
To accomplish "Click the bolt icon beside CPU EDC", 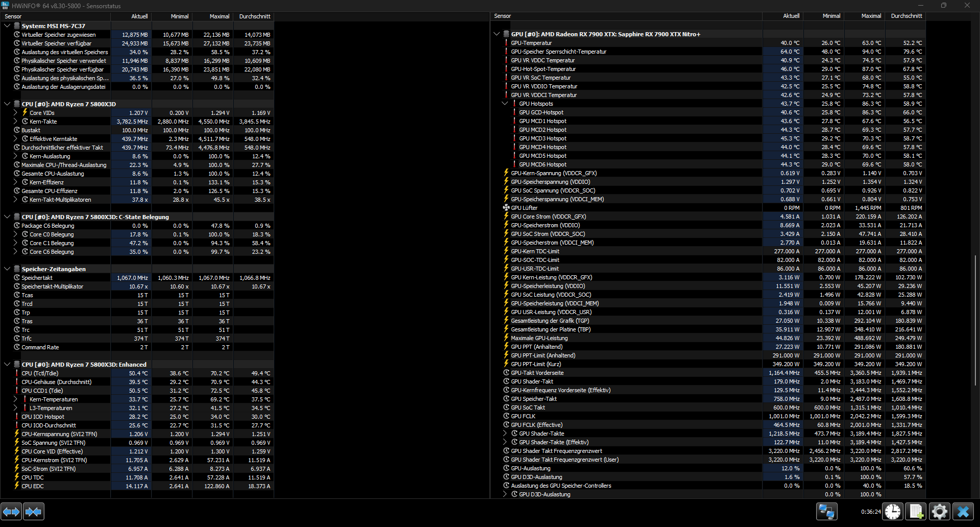I will pyautogui.click(x=17, y=486).
